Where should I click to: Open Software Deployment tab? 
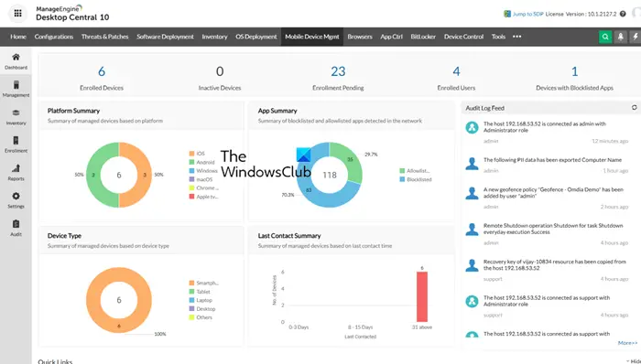point(165,37)
